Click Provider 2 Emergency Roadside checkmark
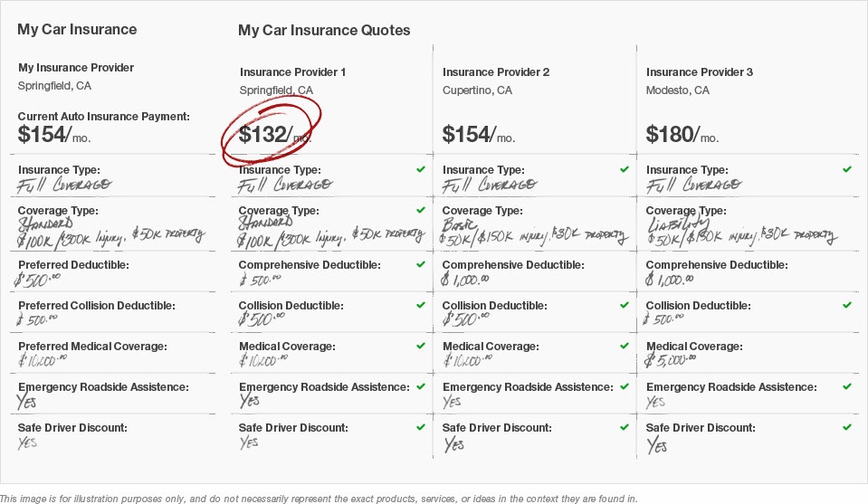The image size is (868, 504). click(x=625, y=386)
